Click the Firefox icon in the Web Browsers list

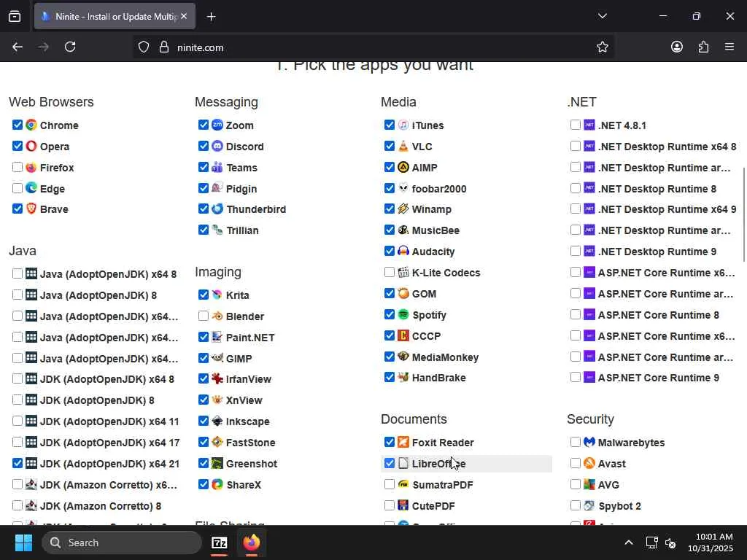[31, 167]
